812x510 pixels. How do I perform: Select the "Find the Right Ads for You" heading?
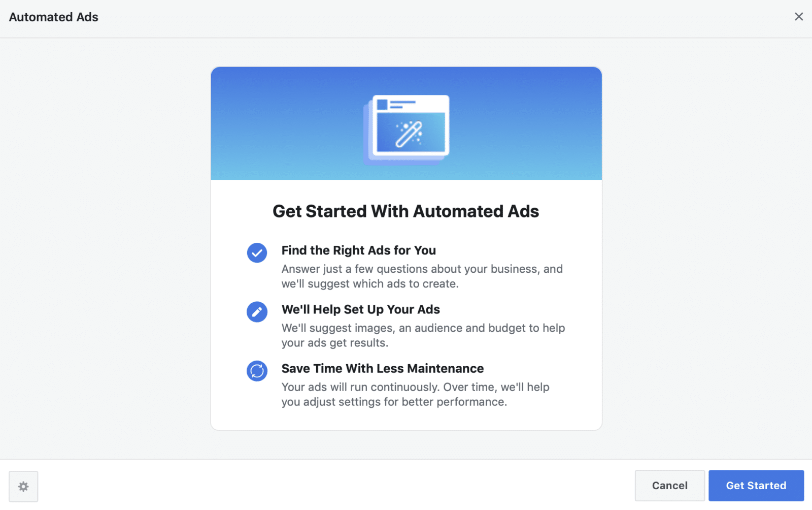pos(358,250)
